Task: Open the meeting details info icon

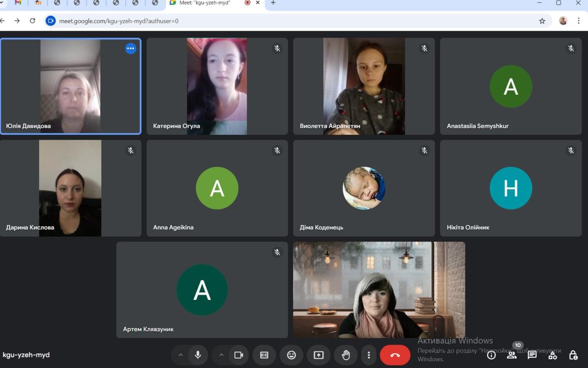Action: tap(491, 355)
